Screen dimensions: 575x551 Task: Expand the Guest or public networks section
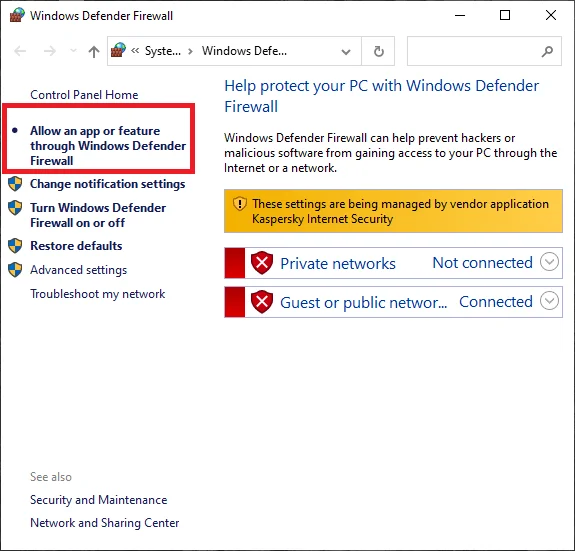click(549, 301)
